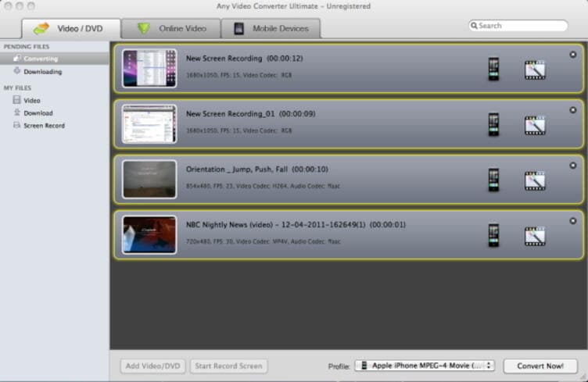The width and height of the screenshot is (588, 382).
Task: Click the Download icon in My Files
Action: 17,112
